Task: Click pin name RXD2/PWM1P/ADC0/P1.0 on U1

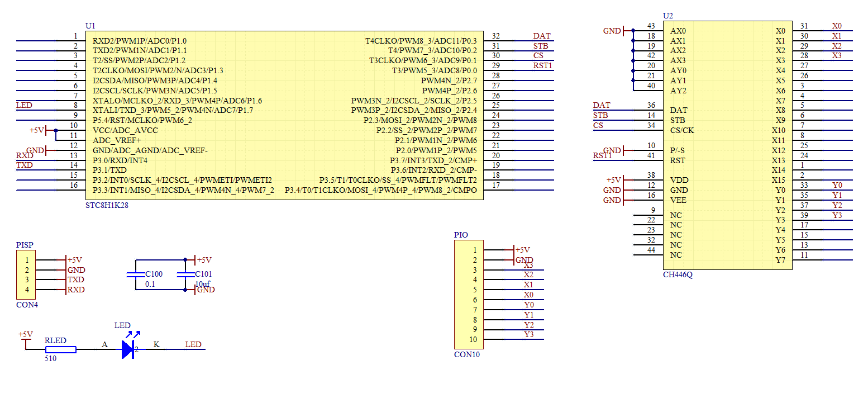Action: click(x=140, y=41)
